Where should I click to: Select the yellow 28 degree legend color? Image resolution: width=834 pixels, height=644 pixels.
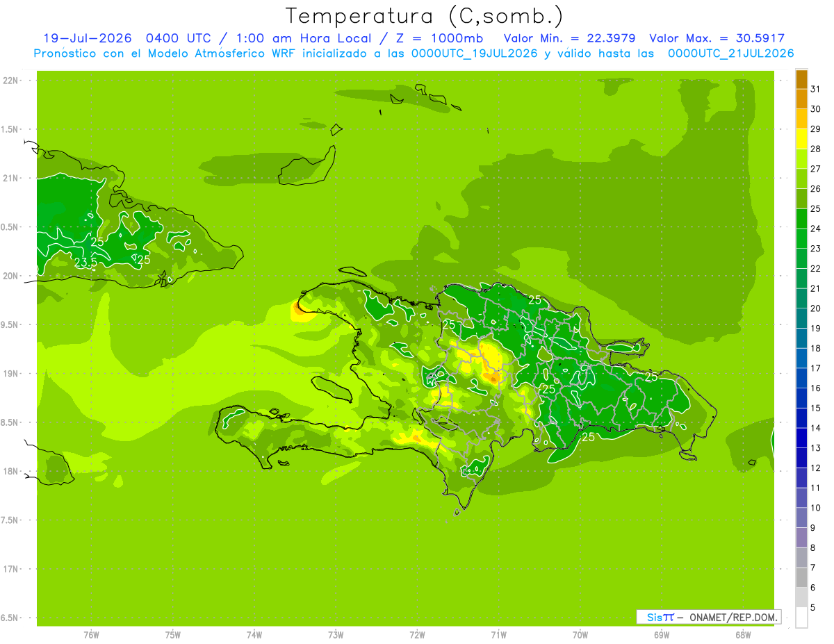click(x=801, y=139)
